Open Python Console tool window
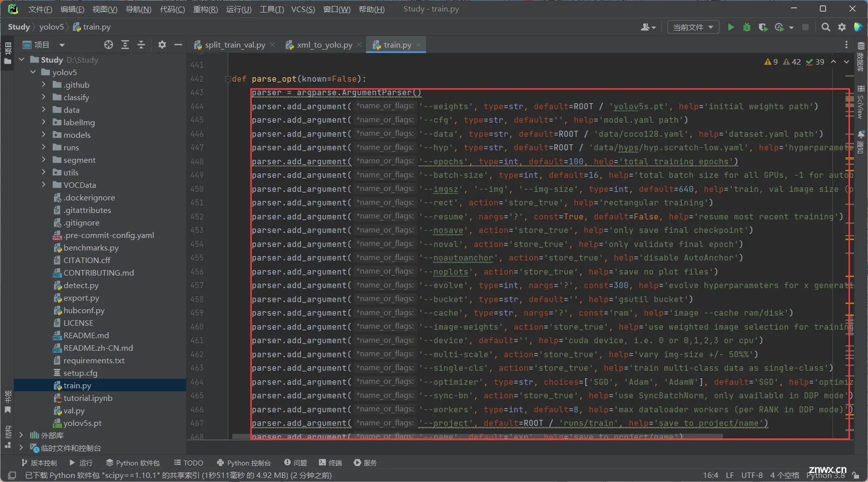 click(x=244, y=463)
